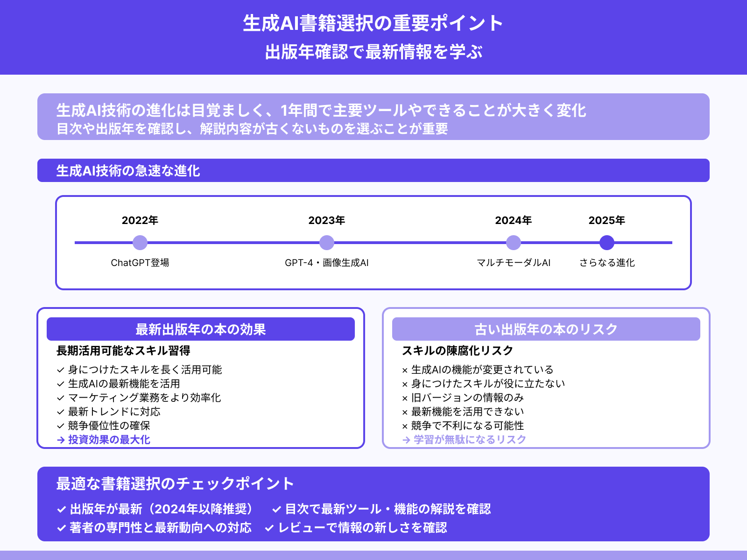
Task: Click the マルチモーダルAI caption
Action: pyautogui.click(x=514, y=263)
